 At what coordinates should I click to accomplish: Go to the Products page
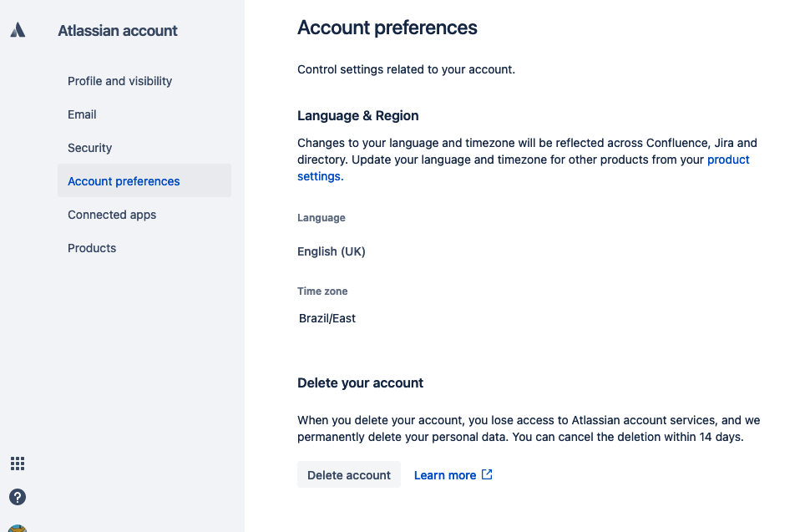click(x=92, y=248)
